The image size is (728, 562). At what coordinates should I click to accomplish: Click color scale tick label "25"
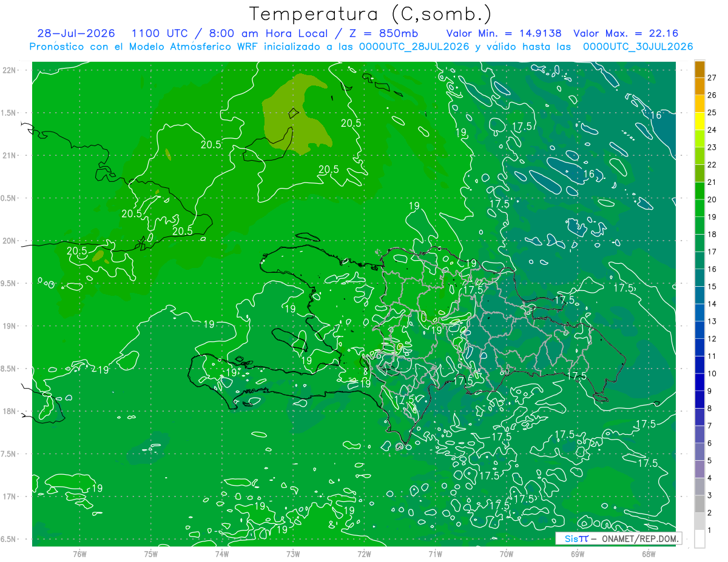point(712,113)
